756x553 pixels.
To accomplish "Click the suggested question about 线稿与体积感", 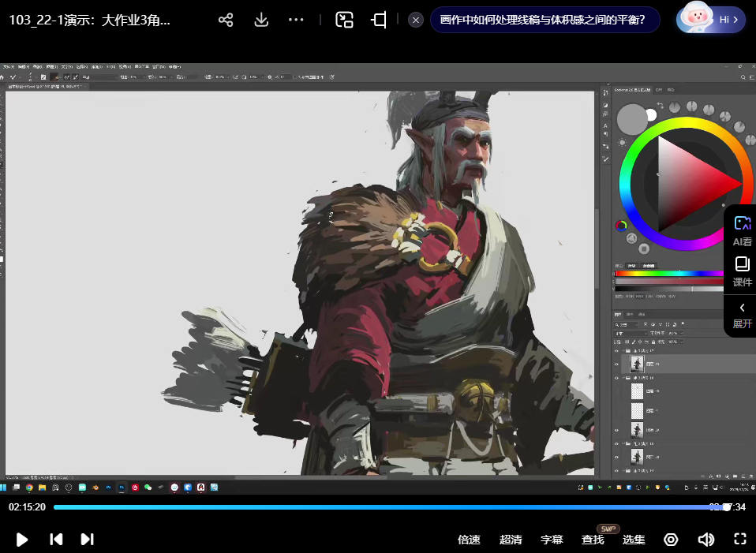I will click(545, 20).
